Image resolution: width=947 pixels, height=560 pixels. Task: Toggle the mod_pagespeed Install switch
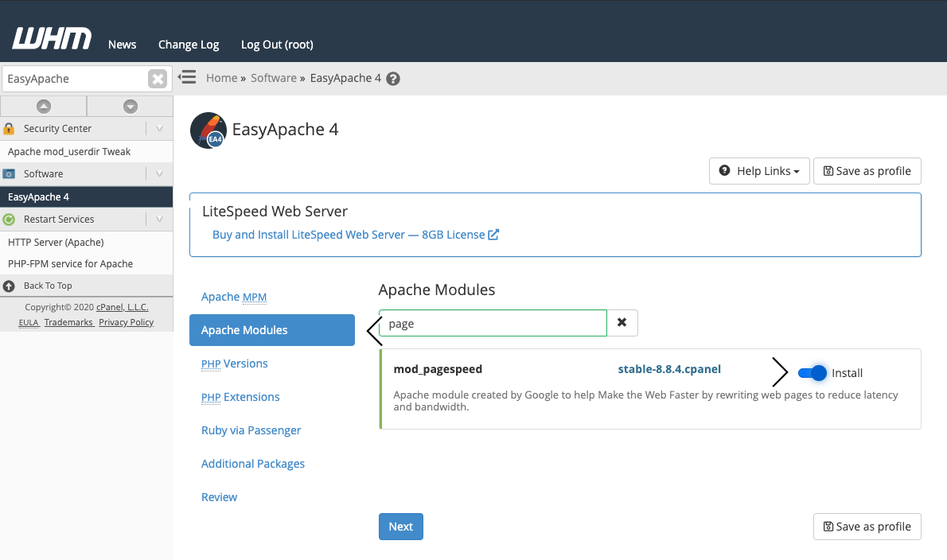(812, 373)
